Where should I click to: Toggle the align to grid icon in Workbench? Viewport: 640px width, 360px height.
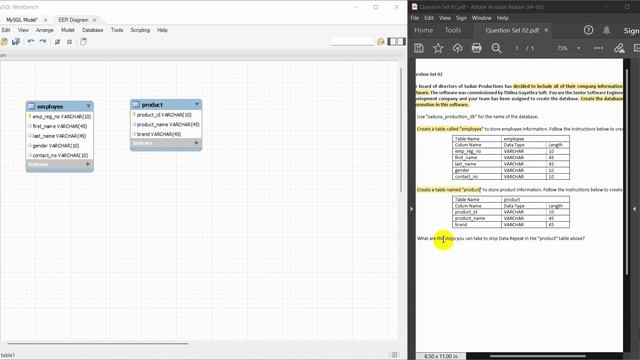point(69,42)
